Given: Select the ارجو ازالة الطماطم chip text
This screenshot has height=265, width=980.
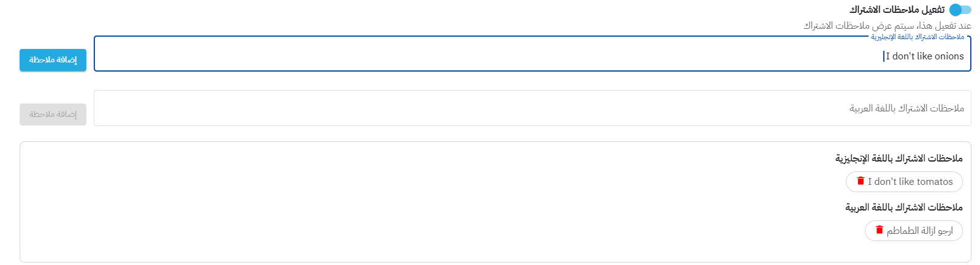Looking at the screenshot, I should click(920, 231).
